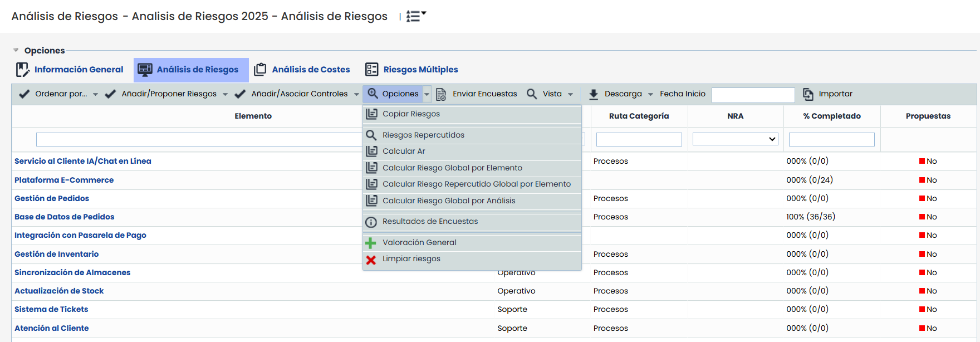Screen dimensions: 980x342
Task: Choose Calcular Riesgo Global por Análisis
Action: click(x=449, y=201)
